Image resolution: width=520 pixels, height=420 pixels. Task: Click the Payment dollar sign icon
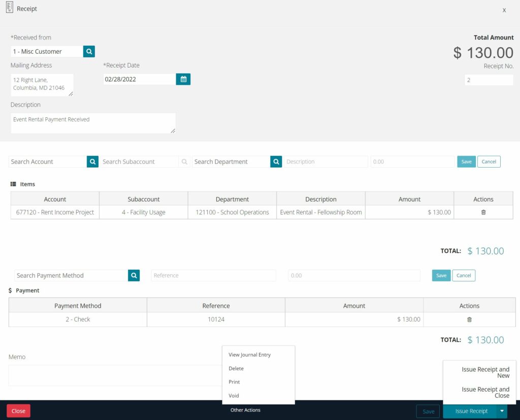point(9,290)
